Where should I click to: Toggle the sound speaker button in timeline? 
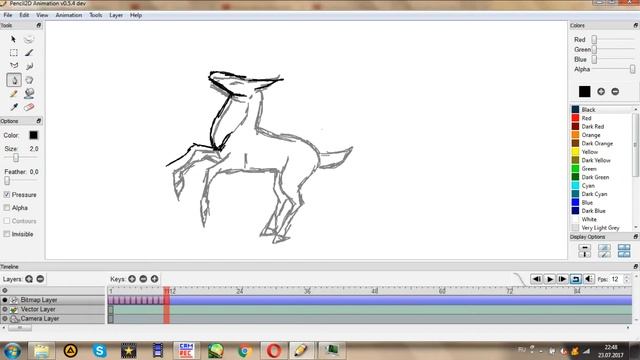tap(589, 279)
